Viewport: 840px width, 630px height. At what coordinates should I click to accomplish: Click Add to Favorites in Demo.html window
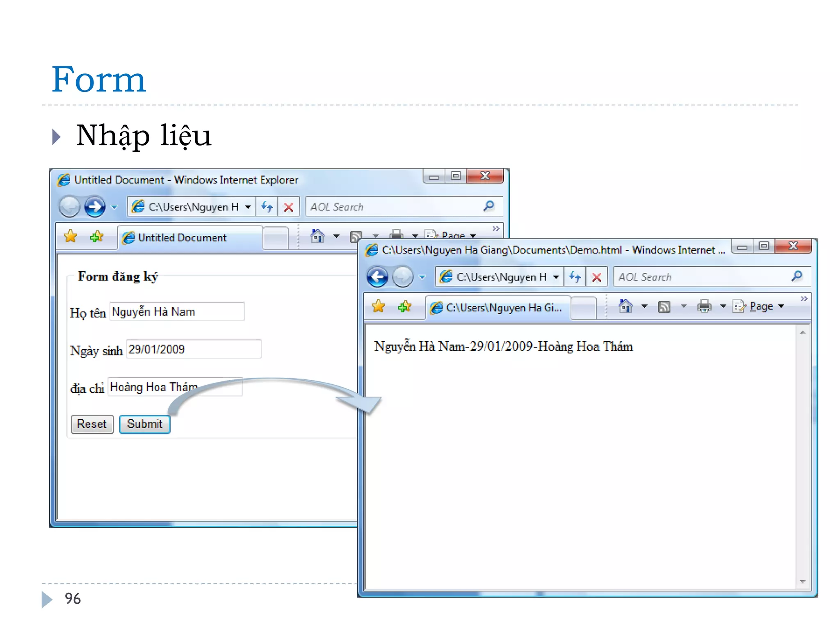tap(405, 306)
